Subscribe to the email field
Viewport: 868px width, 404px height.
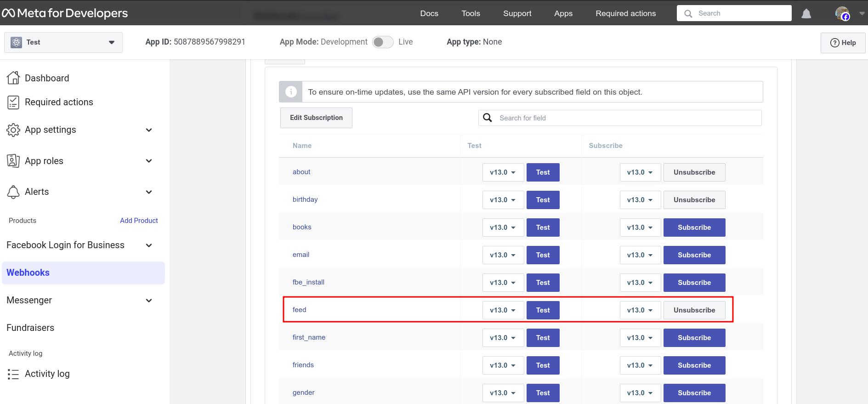[x=694, y=255]
